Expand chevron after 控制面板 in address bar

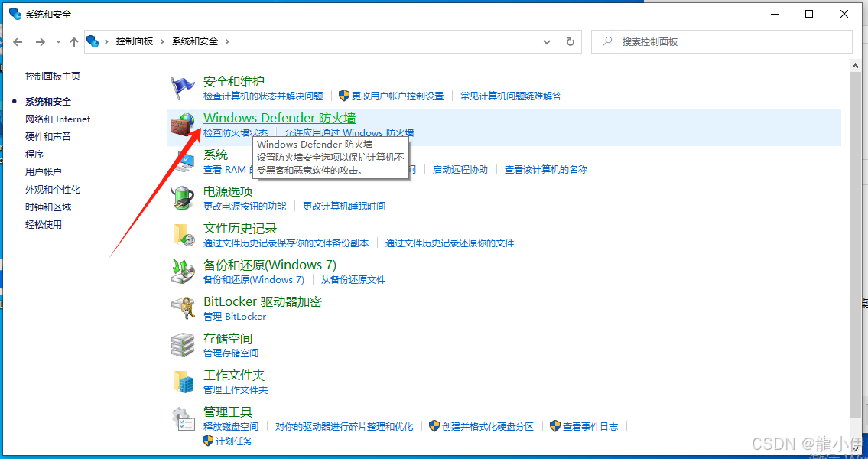pyautogui.click(x=162, y=41)
